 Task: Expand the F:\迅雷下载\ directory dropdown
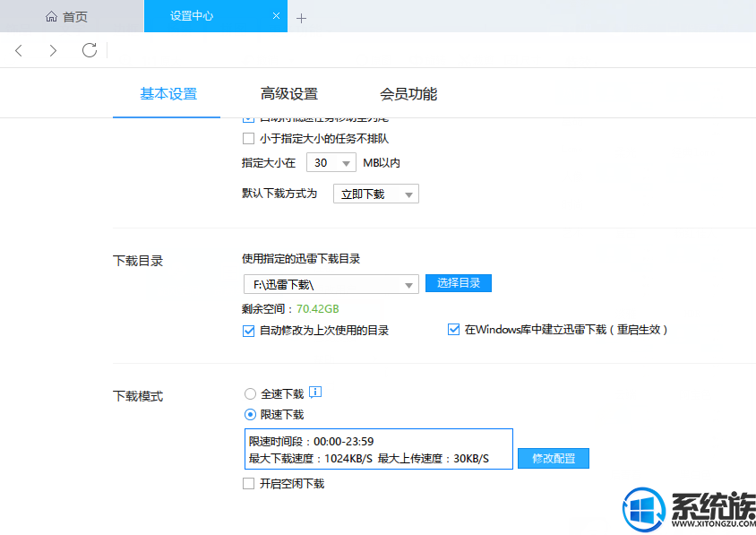click(x=331, y=284)
